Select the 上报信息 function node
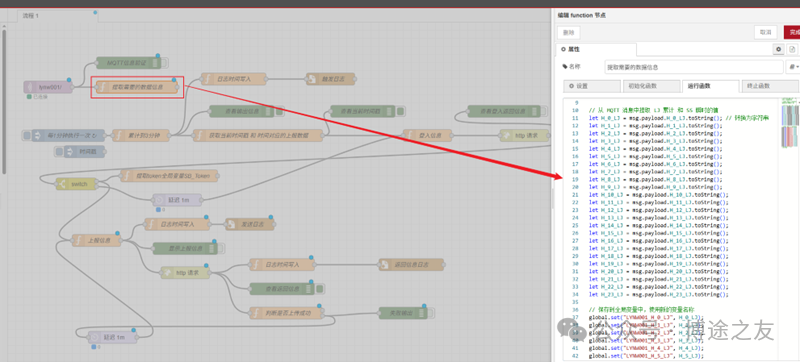Image resolution: width=800 pixels, height=362 pixels. (x=96, y=240)
